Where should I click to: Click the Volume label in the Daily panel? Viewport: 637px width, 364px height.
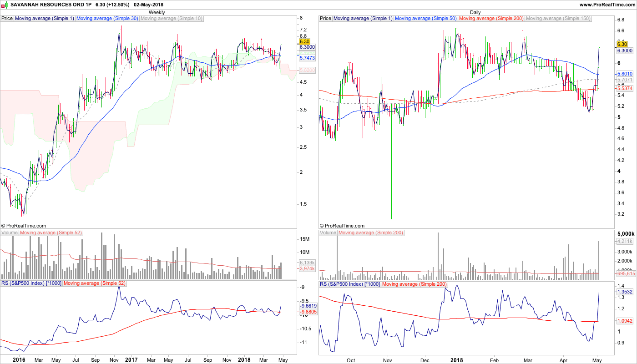(328, 233)
